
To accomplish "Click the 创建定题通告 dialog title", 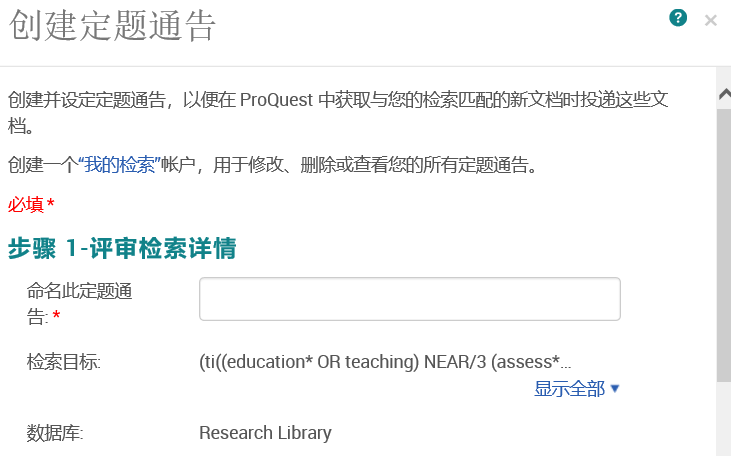I will (x=112, y=26).
